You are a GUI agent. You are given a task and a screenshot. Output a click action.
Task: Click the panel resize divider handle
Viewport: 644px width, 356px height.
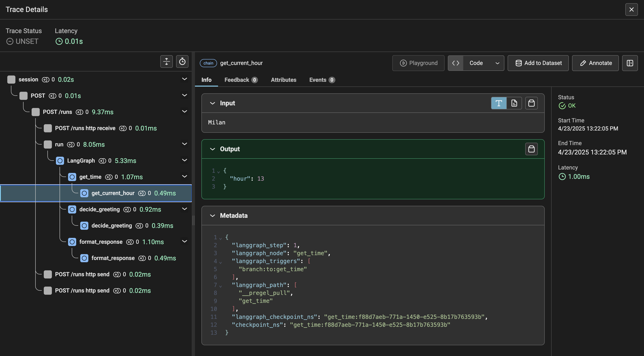pyautogui.click(x=193, y=221)
